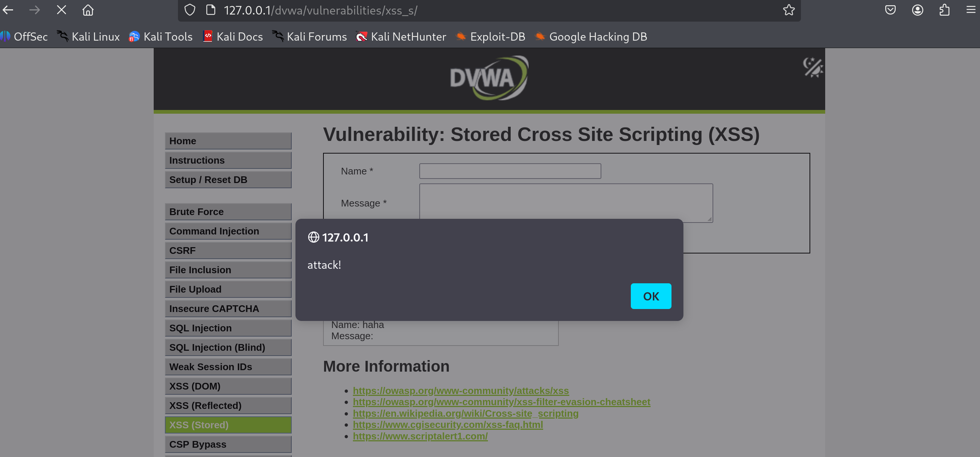This screenshot has width=980, height=457.
Task: Open Kali Tools bookmark
Action: 161,37
